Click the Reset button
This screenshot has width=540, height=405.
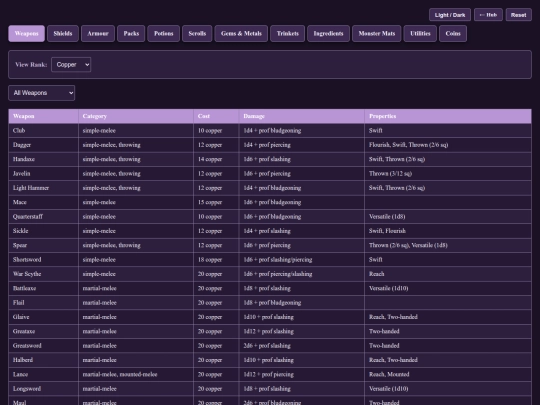click(x=518, y=15)
